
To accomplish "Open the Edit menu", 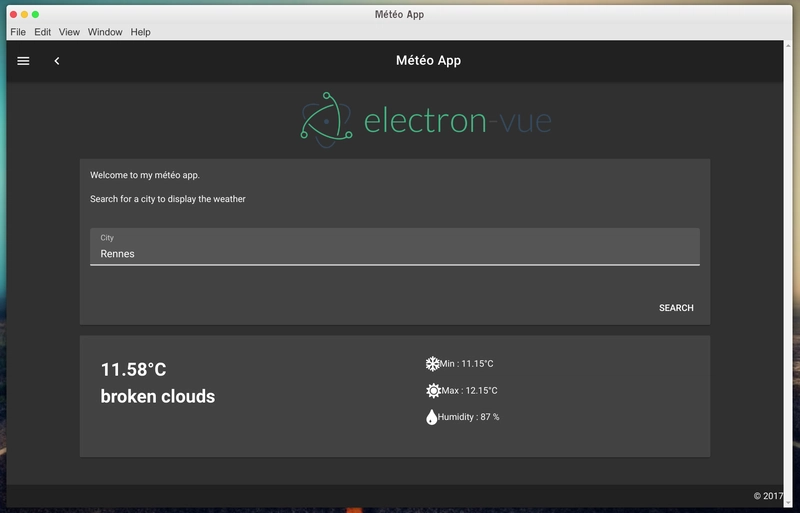I will coord(42,32).
